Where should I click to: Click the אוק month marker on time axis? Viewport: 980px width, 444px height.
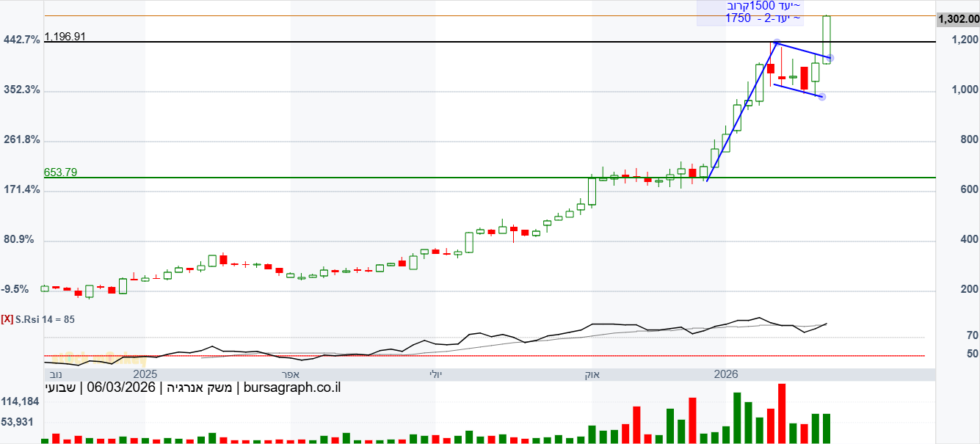point(592,374)
